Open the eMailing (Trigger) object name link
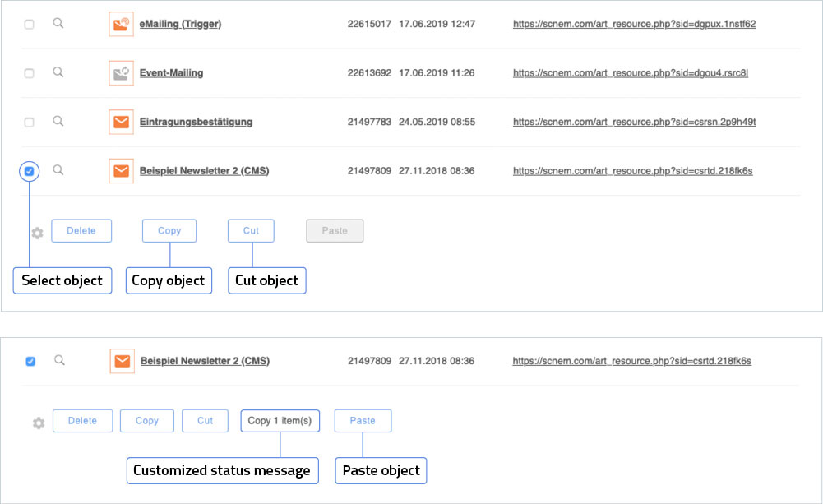The height and width of the screenshot is (504, 823). click(180, 24)
